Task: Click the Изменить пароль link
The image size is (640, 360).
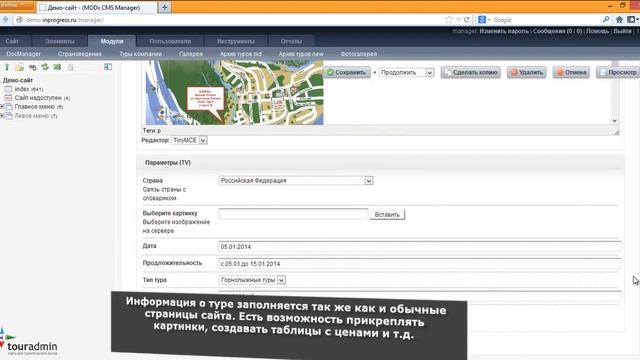Action: [504, 31]
